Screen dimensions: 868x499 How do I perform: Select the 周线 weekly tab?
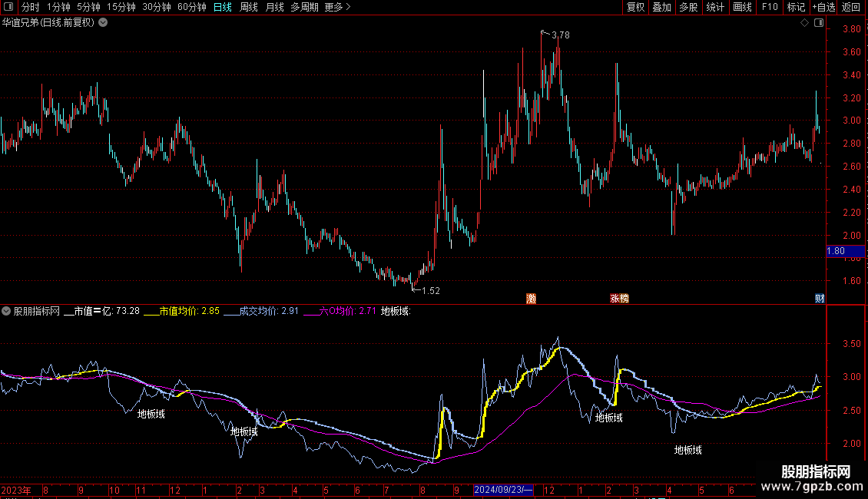[x=249, y=7]
